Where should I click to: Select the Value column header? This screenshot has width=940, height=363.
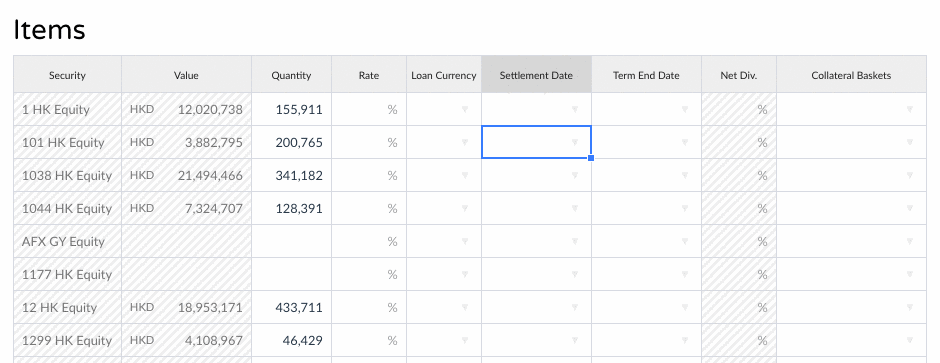(x=186, y=75)
